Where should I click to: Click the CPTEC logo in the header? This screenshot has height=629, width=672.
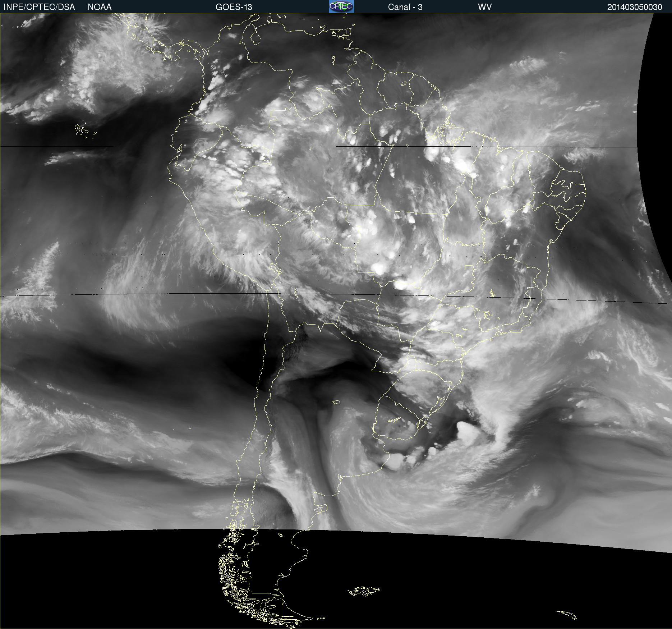(x=341, y=6)
